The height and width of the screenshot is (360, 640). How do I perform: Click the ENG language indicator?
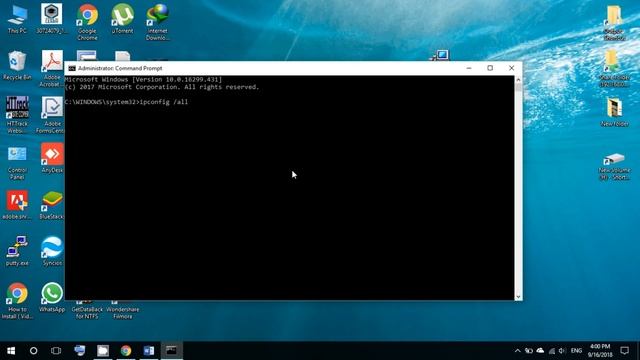pos(576,351)
